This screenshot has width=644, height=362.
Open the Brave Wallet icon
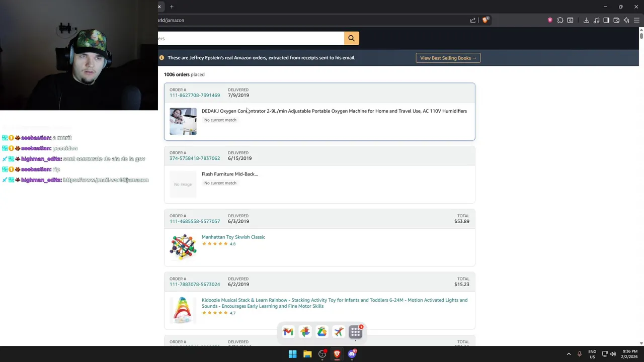tap(616, 20)
